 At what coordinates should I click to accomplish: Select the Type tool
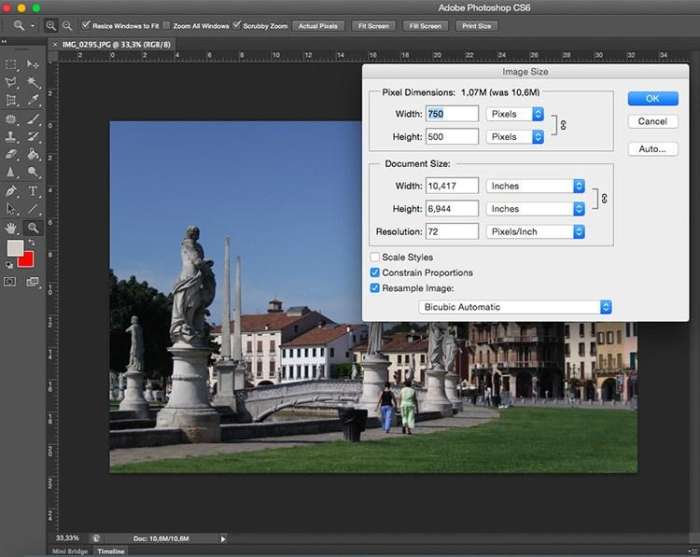click(33, 191)
